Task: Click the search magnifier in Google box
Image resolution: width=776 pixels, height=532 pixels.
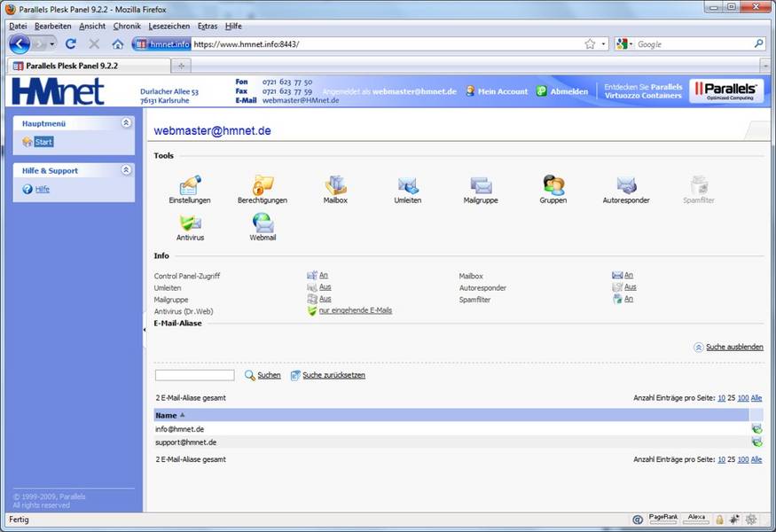Action: click(758, 44)
